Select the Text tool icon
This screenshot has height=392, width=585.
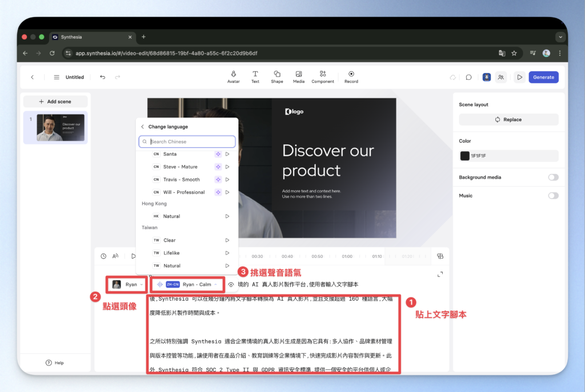click(255, 76)
